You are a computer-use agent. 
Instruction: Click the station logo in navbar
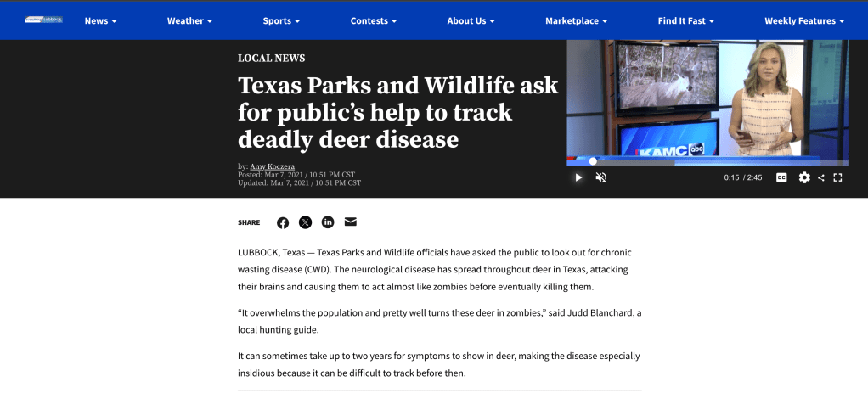[x=43, y=20]
